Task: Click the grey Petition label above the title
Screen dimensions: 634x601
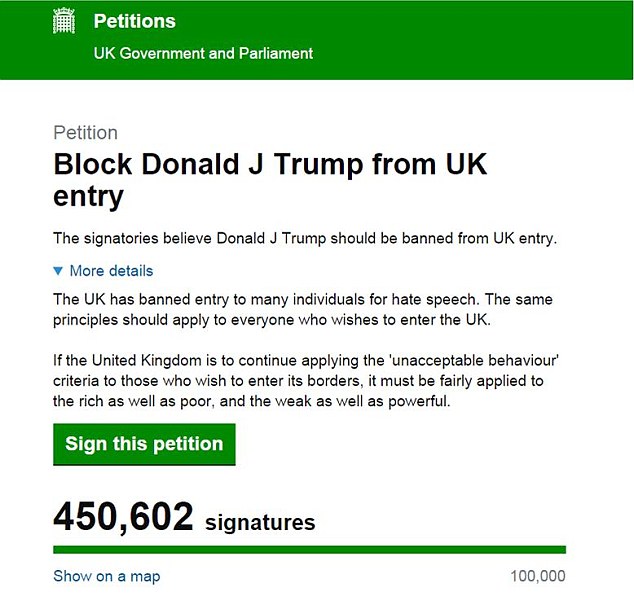Action: [x=85, y=133]
